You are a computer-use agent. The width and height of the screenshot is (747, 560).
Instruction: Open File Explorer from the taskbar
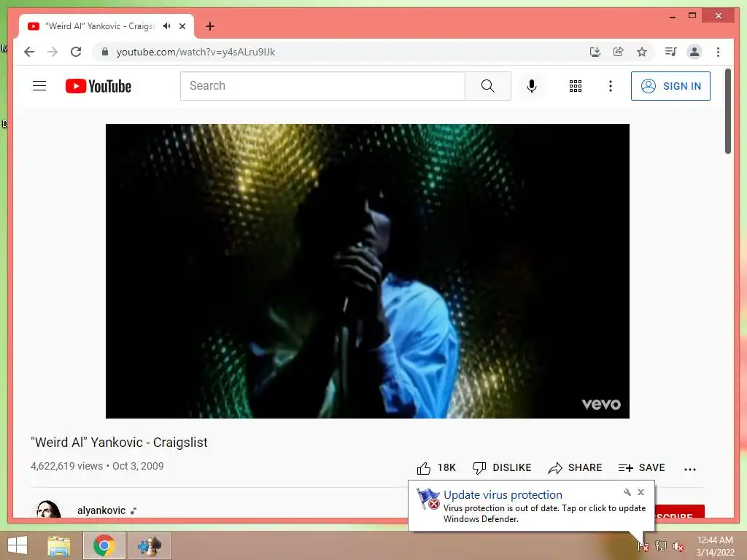pos(59,545)
